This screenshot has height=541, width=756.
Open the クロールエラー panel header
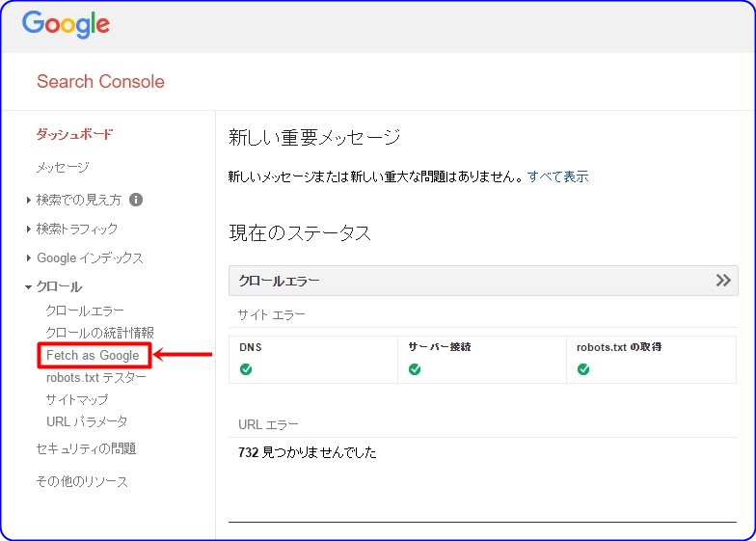click(483, 281)
